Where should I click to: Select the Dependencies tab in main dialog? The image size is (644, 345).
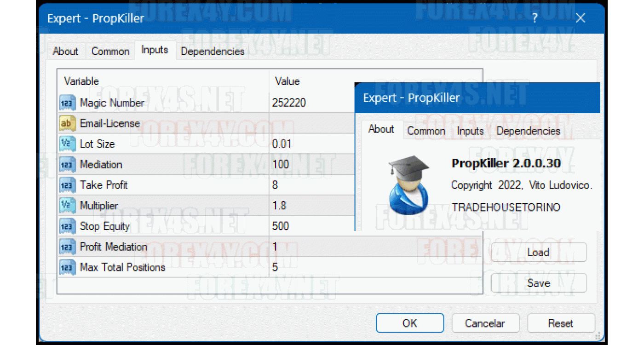point(213,51)
